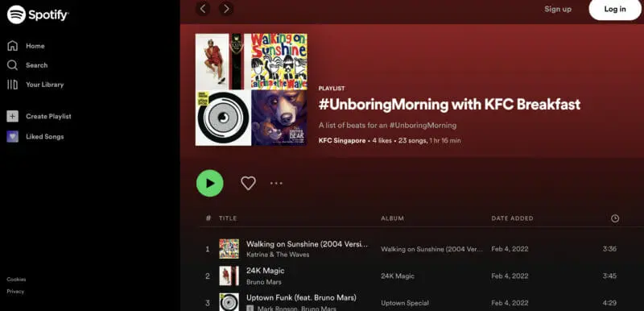Click track number 1
This screenshot has width=644, height=311.
pos(208,249)
